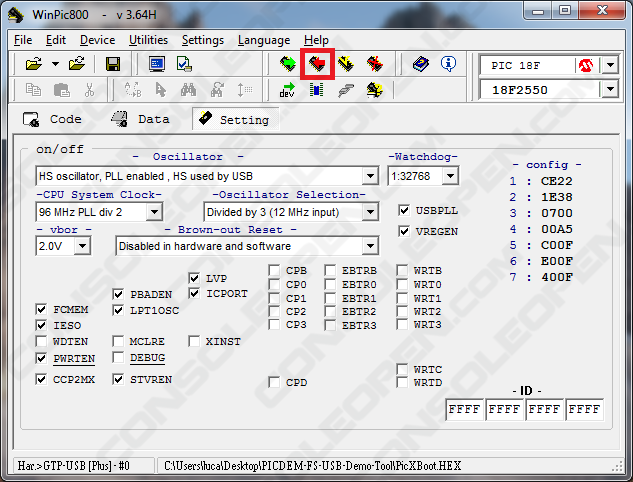
Task: Click the verify device yellow chip icon
Action: pos(346,64)
